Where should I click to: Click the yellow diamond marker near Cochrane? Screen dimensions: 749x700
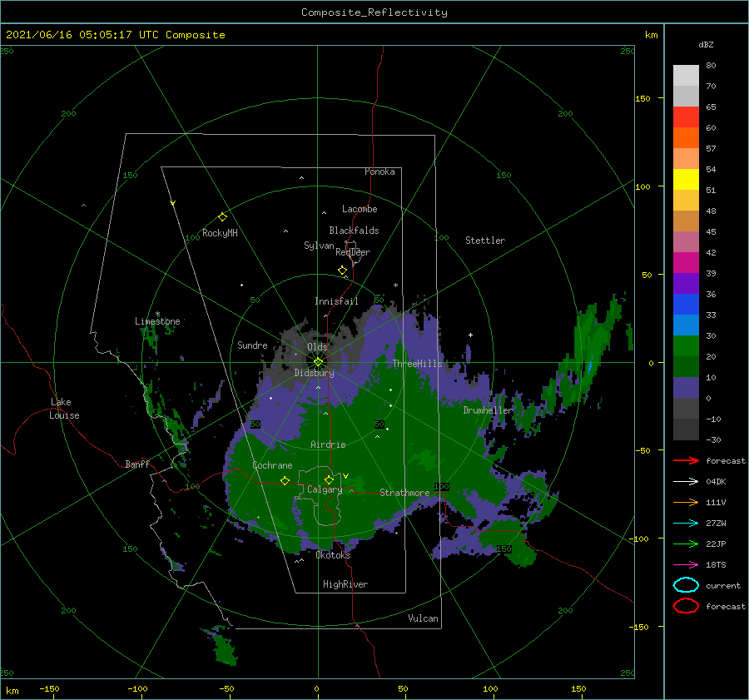pyautogui.click(x=285, y=481)
